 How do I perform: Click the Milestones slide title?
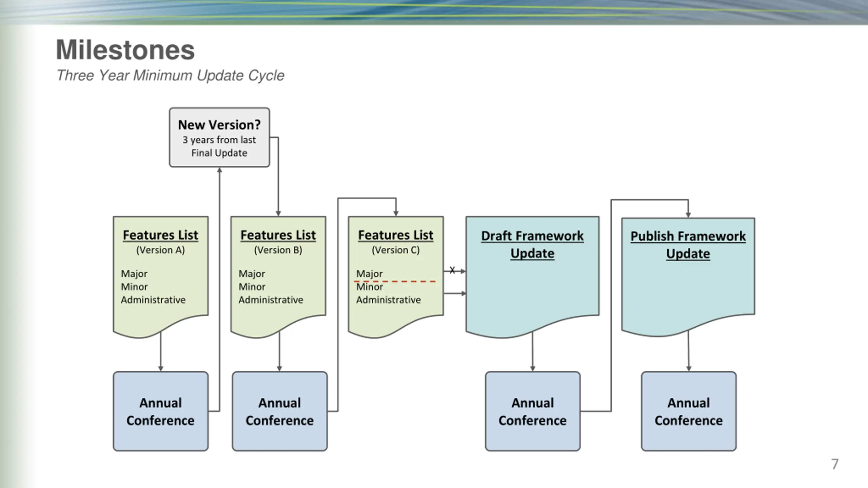pyautogui.click(x=125, y=50)
